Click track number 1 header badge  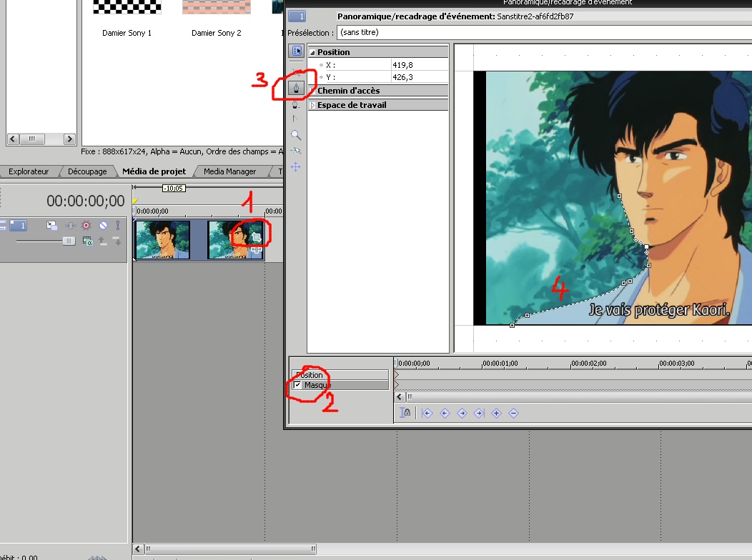tap(19, 225)
